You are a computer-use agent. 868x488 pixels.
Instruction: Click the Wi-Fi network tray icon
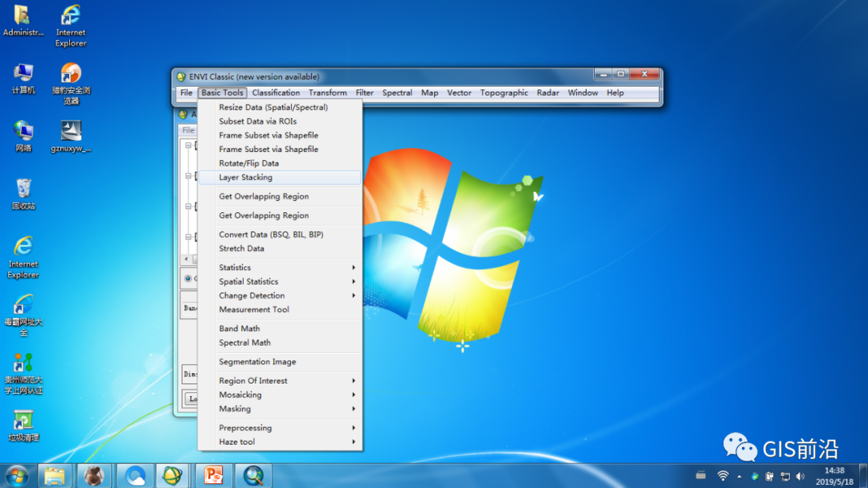click(723, 476)
